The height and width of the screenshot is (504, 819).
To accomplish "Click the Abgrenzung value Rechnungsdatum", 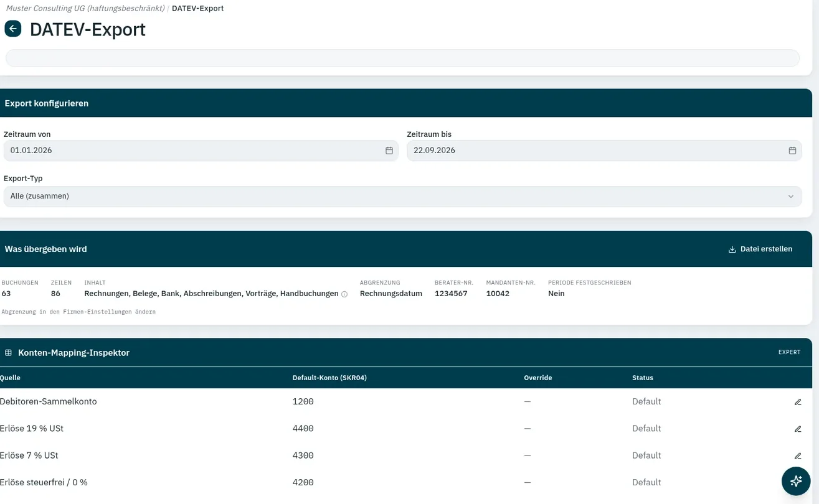I will tap(391, 294).
